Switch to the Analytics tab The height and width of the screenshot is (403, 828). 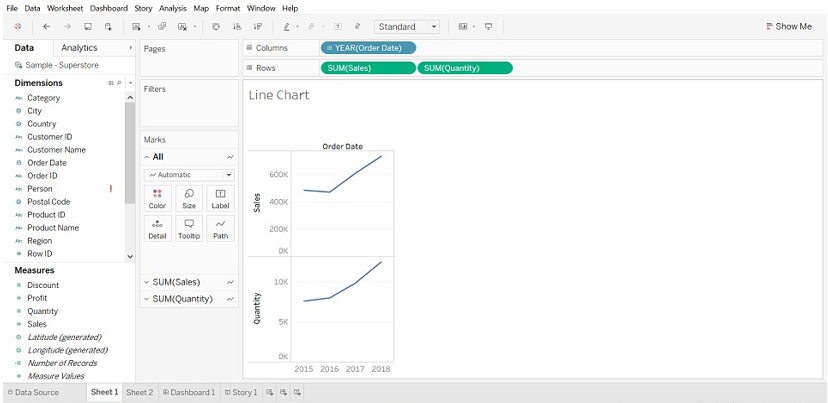point(79,48)
